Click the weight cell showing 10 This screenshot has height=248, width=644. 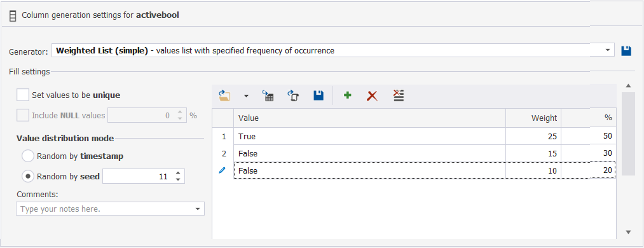coord(533,170)
